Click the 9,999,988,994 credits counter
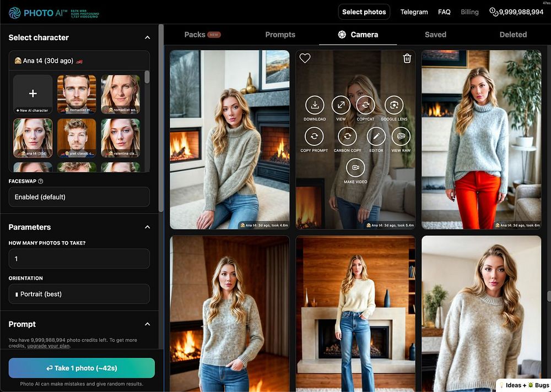Image resolution: width=551 pixels, height=392 pixels. [521, 12]
